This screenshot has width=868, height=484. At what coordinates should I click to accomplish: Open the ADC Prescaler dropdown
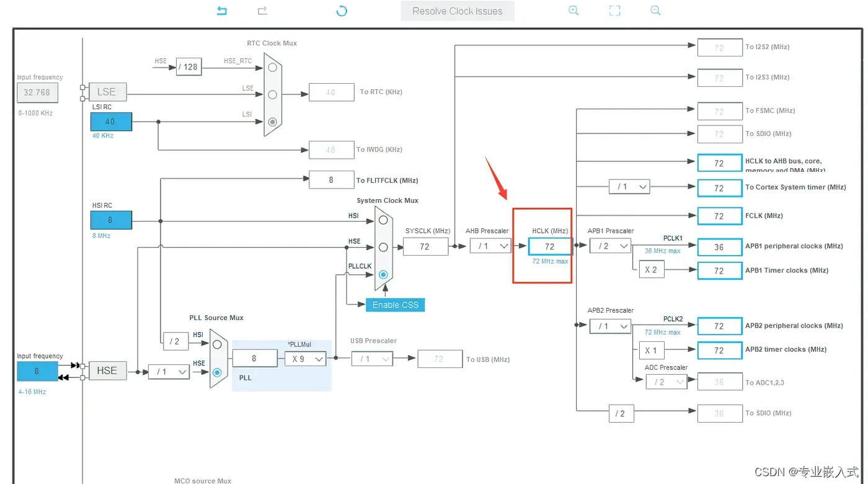coord(666,382)
